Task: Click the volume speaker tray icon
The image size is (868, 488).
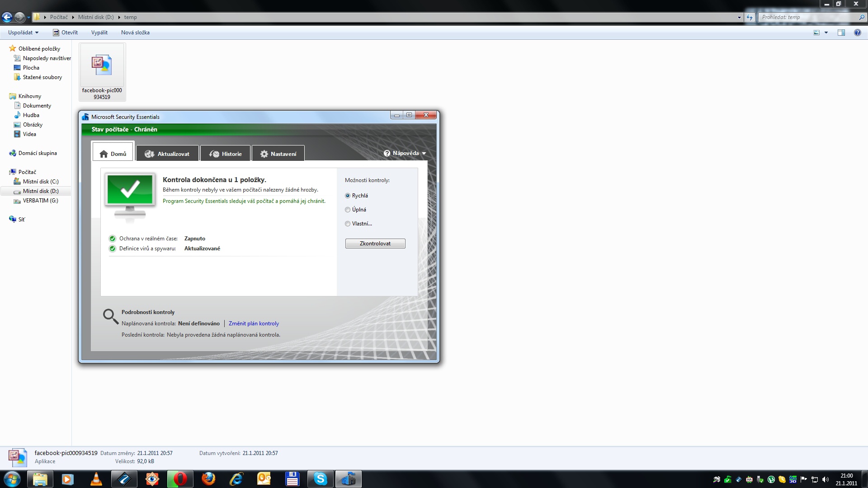Action: [826, 479]
